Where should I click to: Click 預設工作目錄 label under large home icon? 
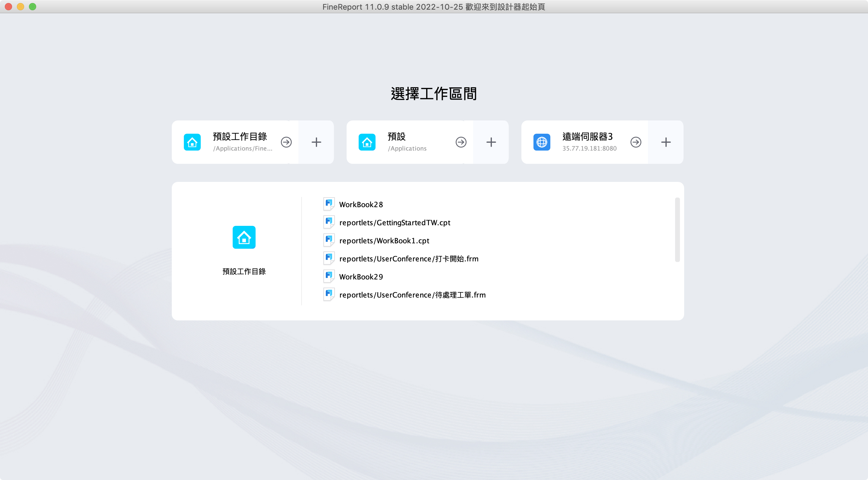[244, 271]
